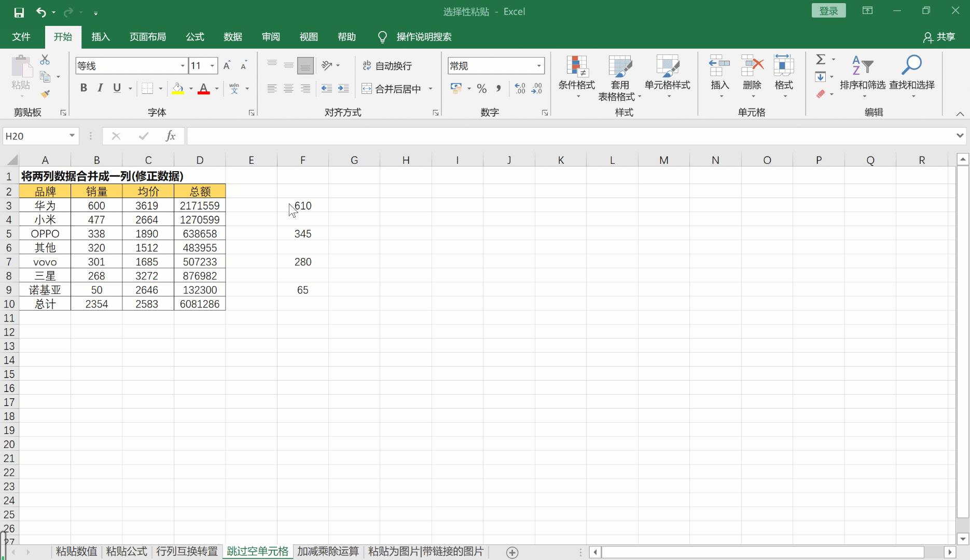Image resolution: width=970 pixels, height=560 pixels.
Task: Open the 粘贴数值 sheet tab
Action: (76, 552)
